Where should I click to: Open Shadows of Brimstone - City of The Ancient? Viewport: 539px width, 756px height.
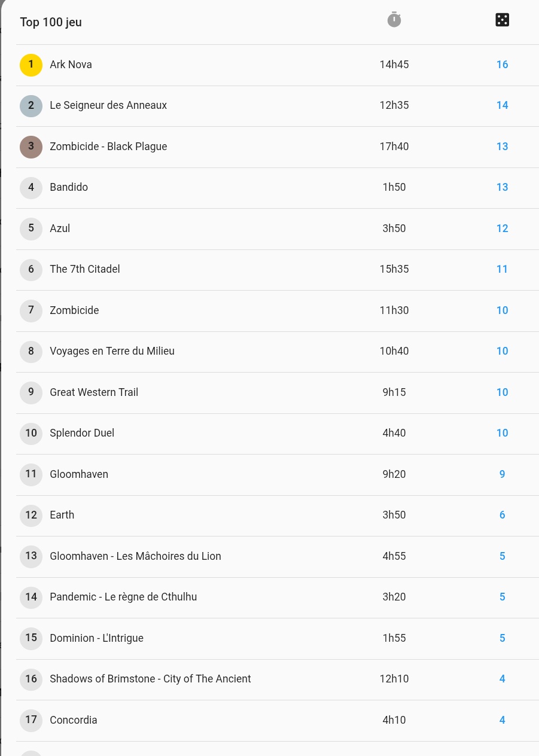point(278,679)
